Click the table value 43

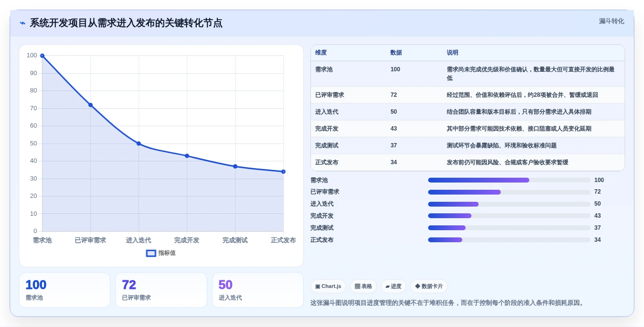coord(394,129)
